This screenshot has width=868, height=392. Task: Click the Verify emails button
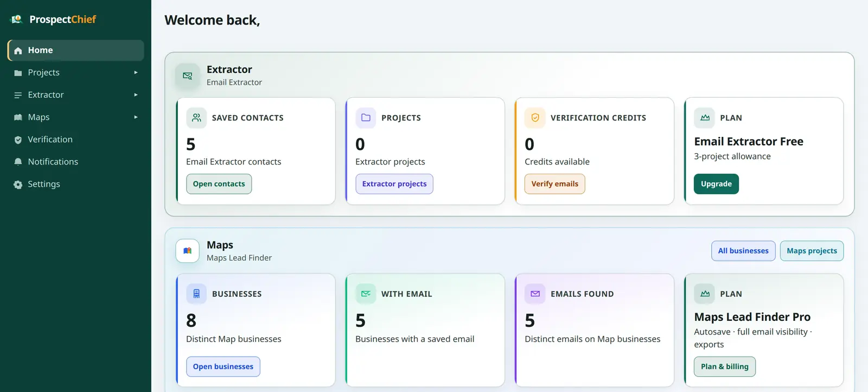tap(555, 184)
